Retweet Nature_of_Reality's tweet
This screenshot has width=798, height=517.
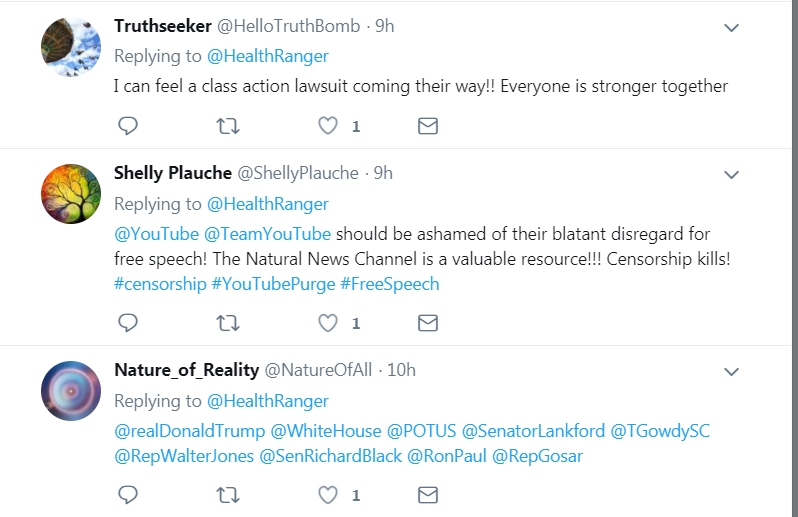(228, 495)
